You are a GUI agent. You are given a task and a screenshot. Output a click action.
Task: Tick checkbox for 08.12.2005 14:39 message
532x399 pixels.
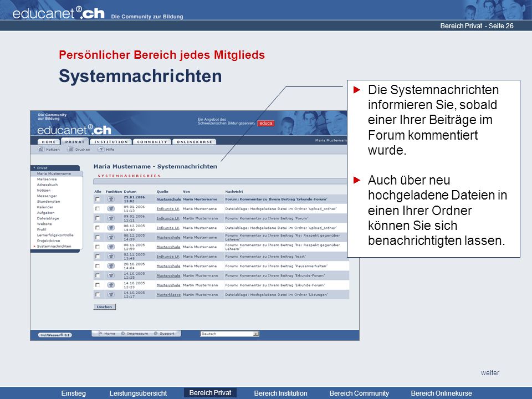(98, 237)
